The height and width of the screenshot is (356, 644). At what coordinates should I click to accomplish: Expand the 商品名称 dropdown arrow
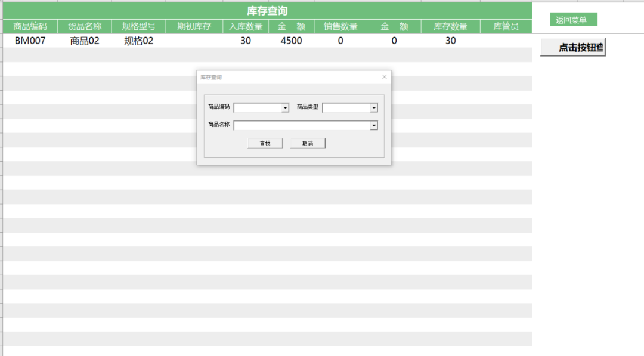pyautogui.click(x=374, y=126)
